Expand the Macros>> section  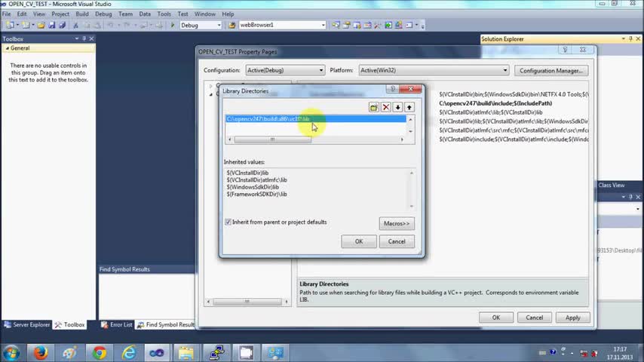coord(397,223)
